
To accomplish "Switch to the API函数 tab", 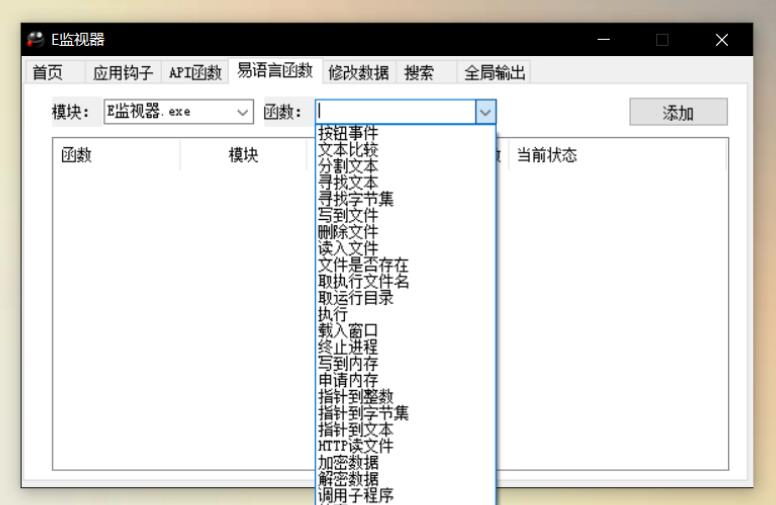I will [195, 73].
